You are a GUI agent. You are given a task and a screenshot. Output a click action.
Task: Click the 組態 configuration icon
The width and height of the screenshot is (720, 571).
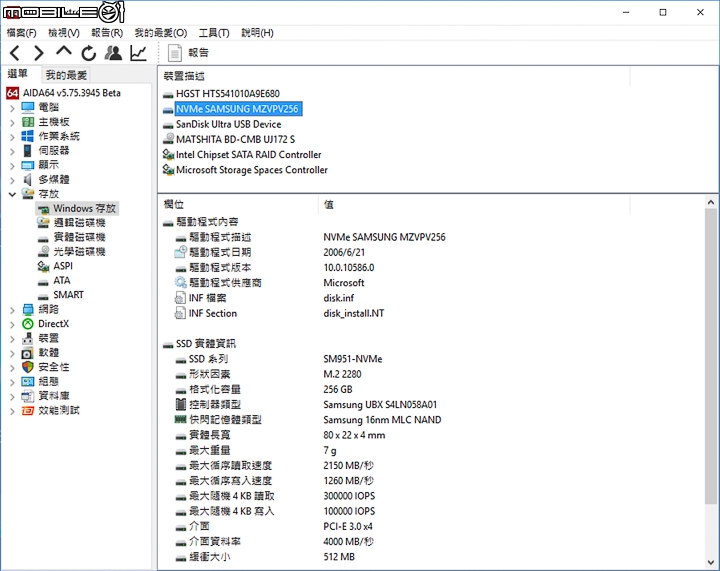28,382
